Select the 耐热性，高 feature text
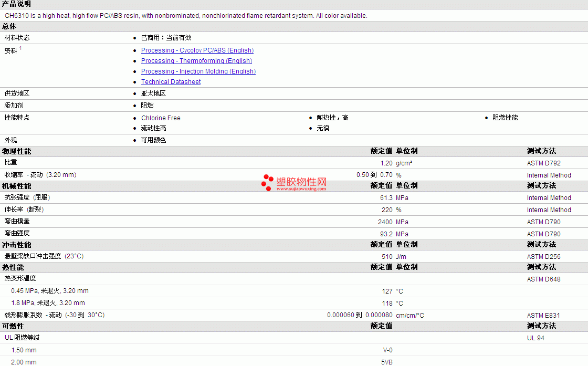588x366 pixels. tap(332, 118)
